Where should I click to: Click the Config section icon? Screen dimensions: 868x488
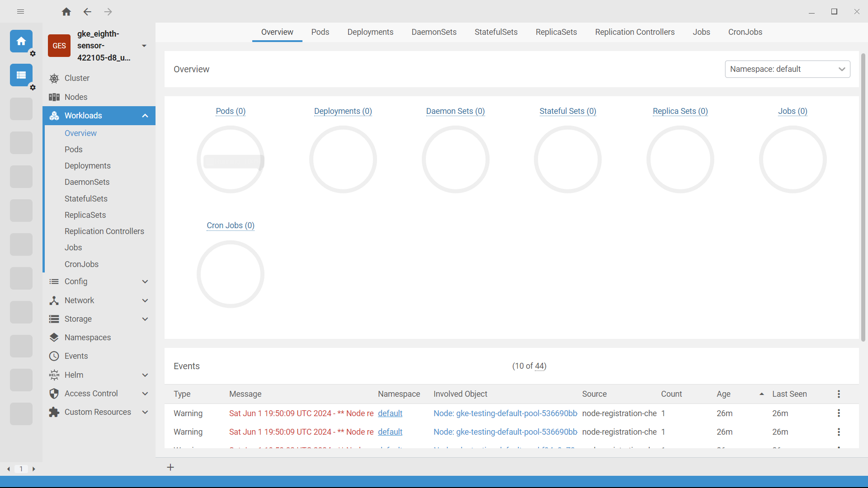click(54, 281)
